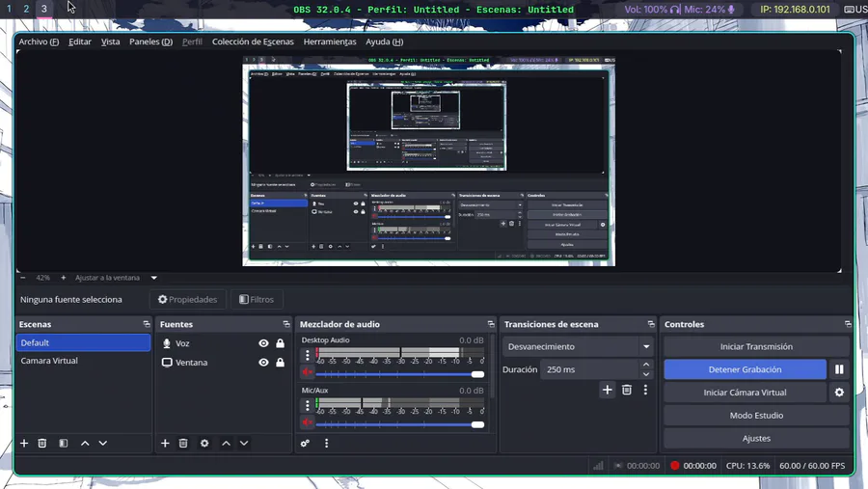This screenshot has width=868, height=489.
Task: Click Detener Grabación button
Action: (x=746, y=369)
